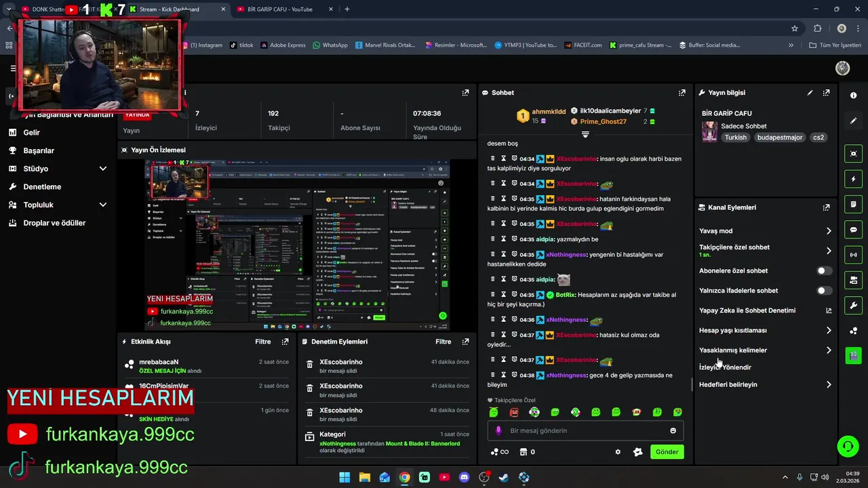Insert the red angry face emote

tap(514, 412)
